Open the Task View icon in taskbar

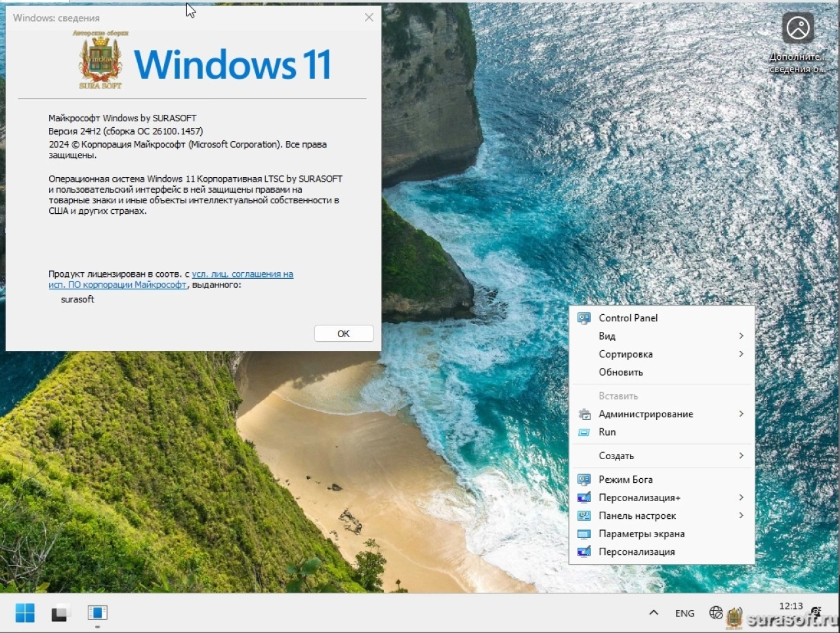point(60,613)
